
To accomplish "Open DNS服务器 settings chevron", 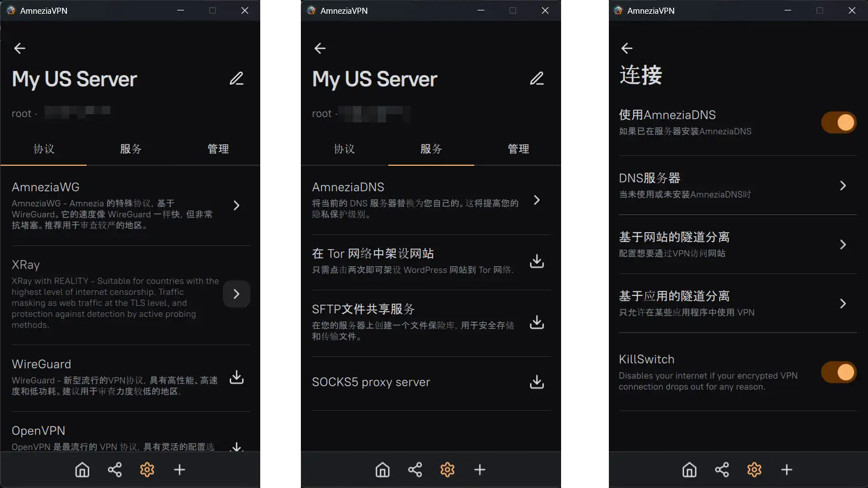I will coord(843,186).
